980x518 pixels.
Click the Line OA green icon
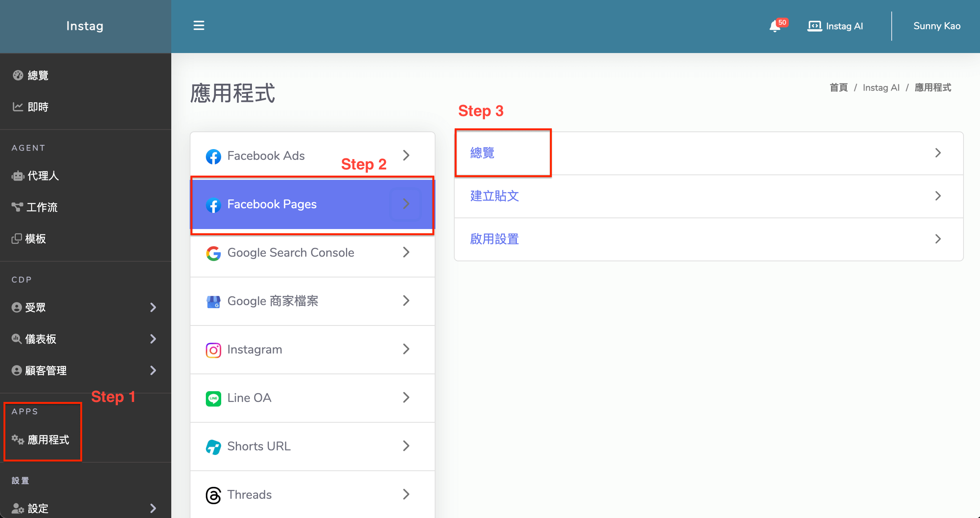(x=213, y=398)
